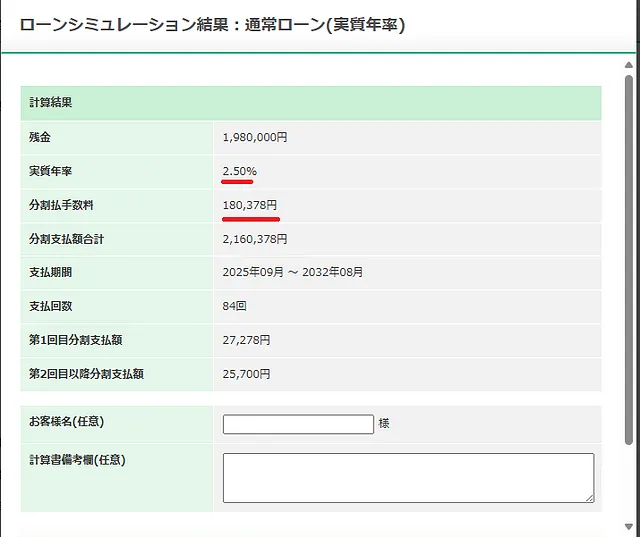Click the vertical scrollbar thumb
The height and width of the screenshot is (537, 640).
click(629, 260)
